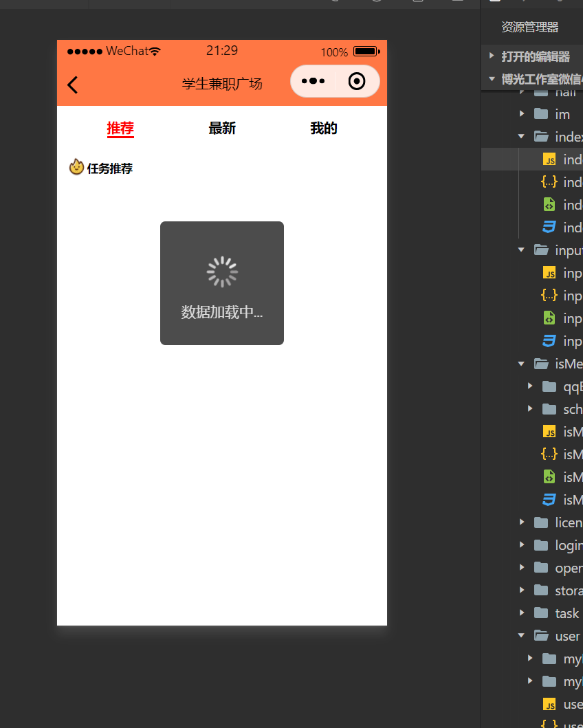Click the {..} JSON icon of index.json
The height and width of the screenshot is (728, 583).
tap(550, 181)
